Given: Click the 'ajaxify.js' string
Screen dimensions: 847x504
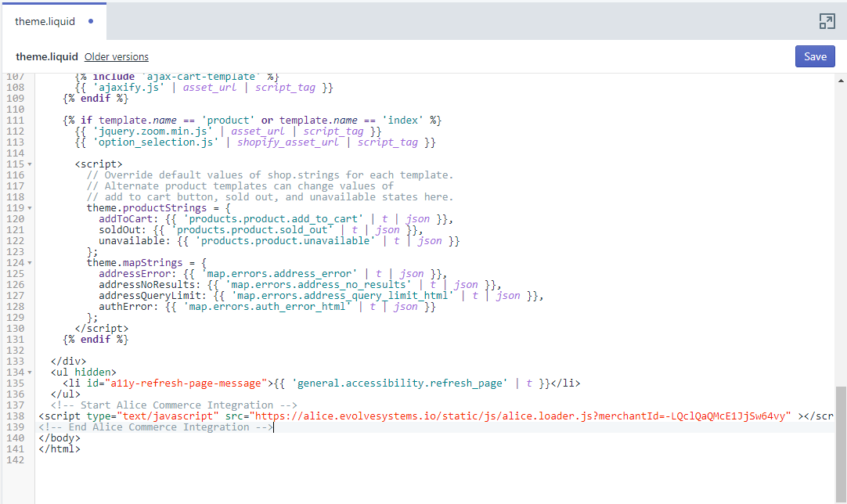Looking at the screenshot, I should pyautogui.click(x=128, y=88).
